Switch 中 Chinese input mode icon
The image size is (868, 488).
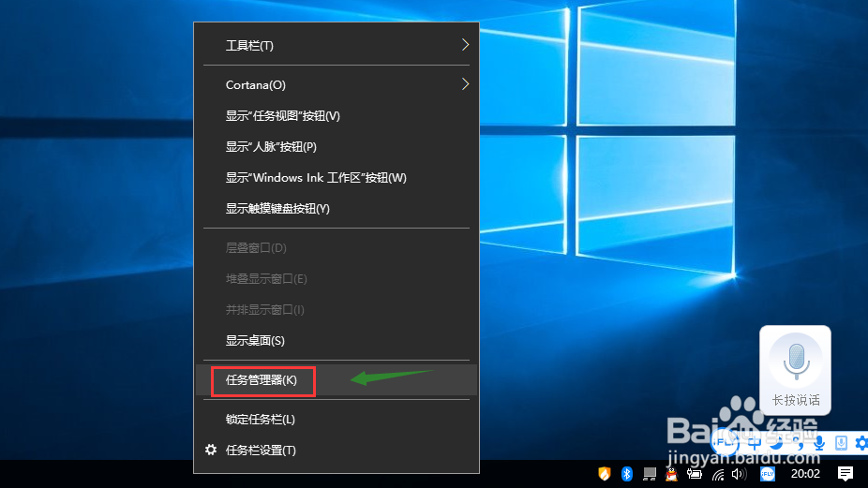(x=755, y=443)
